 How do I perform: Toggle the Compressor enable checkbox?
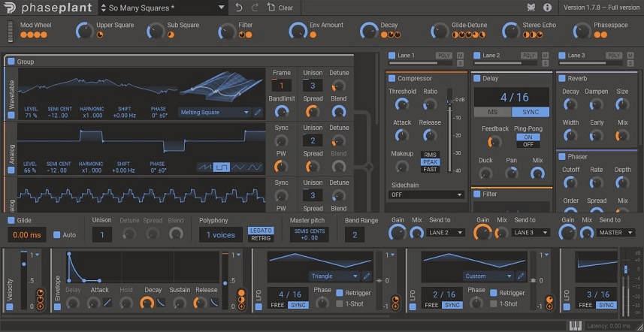pos(392,78)
